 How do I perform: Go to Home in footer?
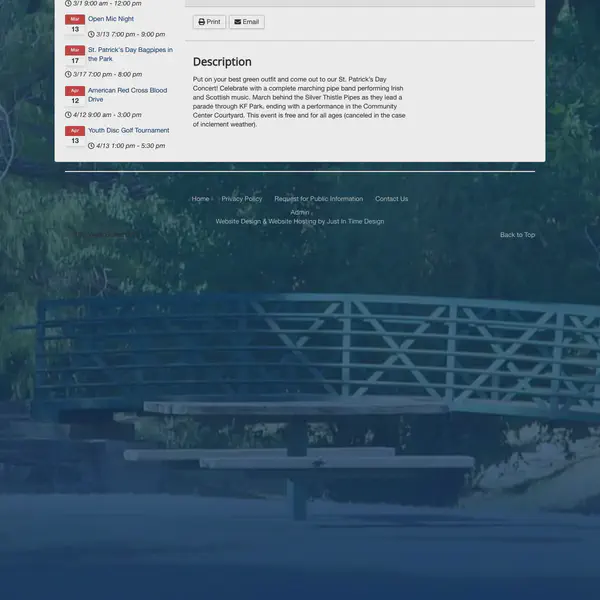pyautogui.click(x=200, y=199)
